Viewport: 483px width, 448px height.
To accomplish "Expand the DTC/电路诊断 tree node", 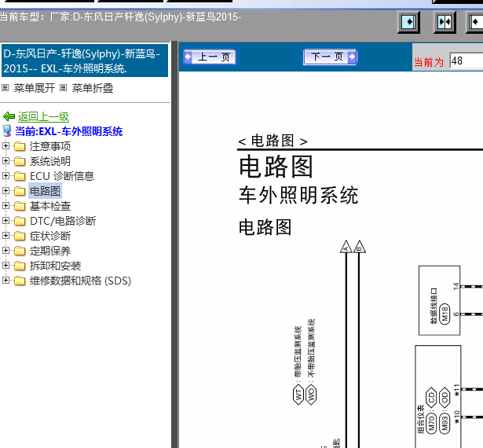I will pos(5,220).
